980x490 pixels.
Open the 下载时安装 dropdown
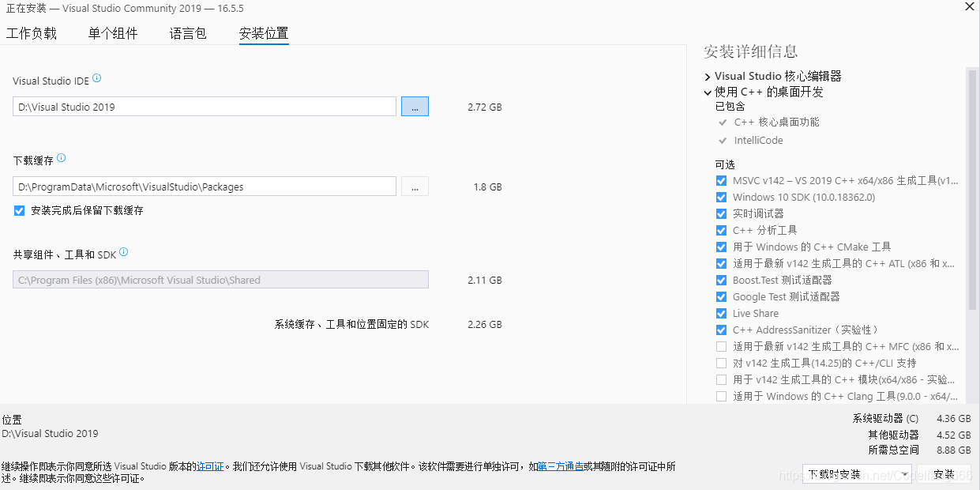(857, 474)
